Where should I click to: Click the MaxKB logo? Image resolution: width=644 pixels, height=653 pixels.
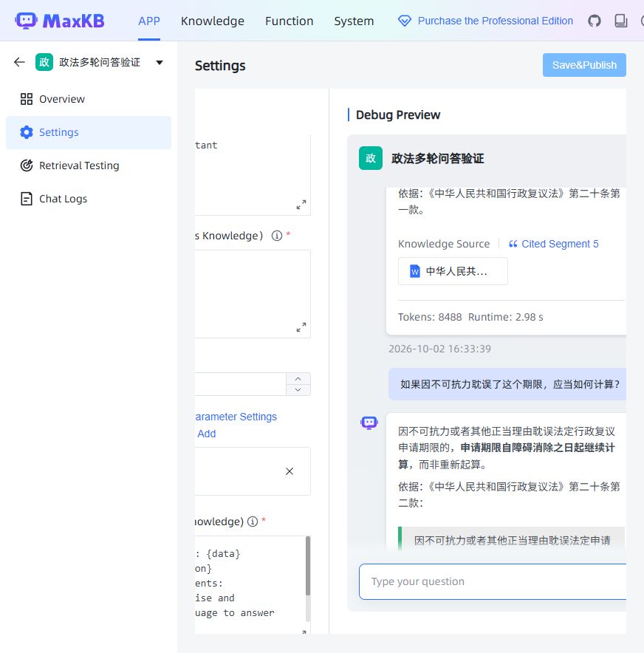(60, 21)
